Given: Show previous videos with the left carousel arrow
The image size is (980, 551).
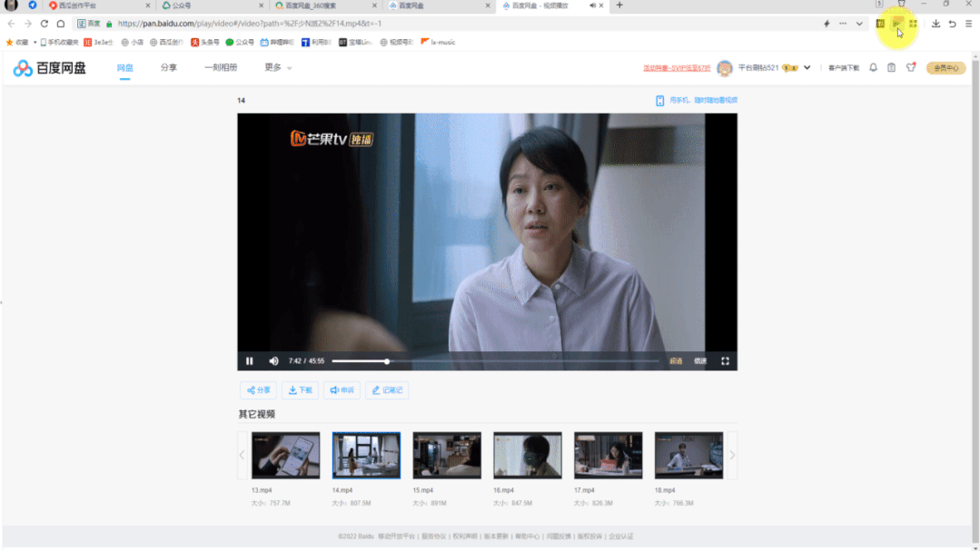Looking at the screenshot, I should pos(243,456).
